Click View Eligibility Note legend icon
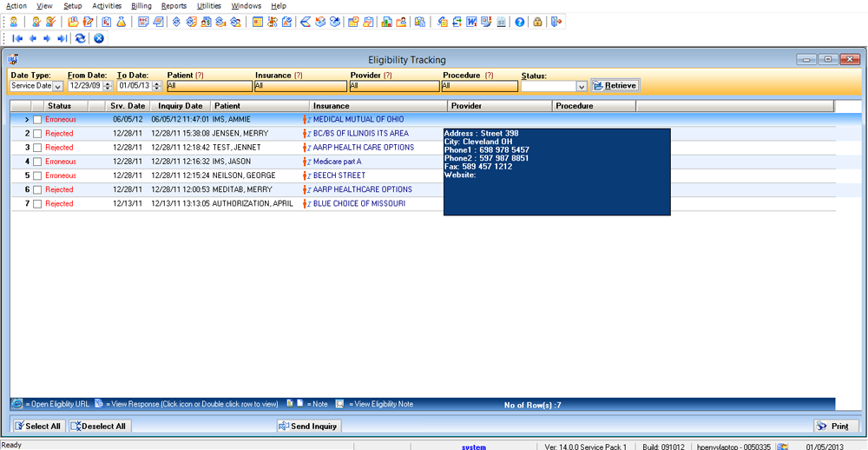Screen dimensions: 868x450 340,404
